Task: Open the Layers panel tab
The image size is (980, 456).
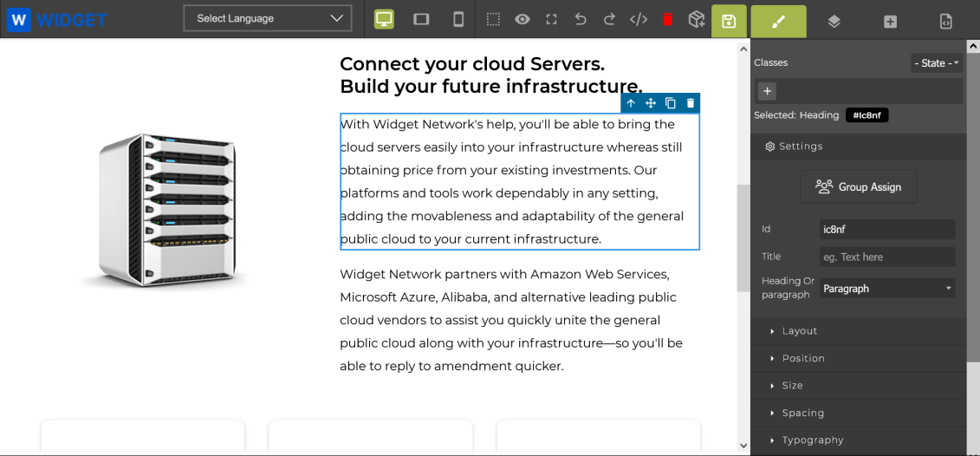Action: coord(834,22)
